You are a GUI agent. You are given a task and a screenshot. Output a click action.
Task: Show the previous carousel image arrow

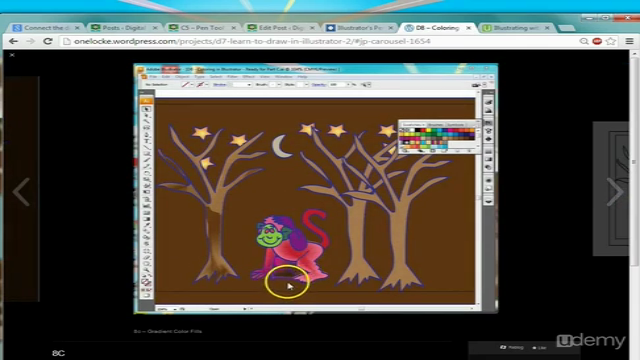(x=21, y=191)
